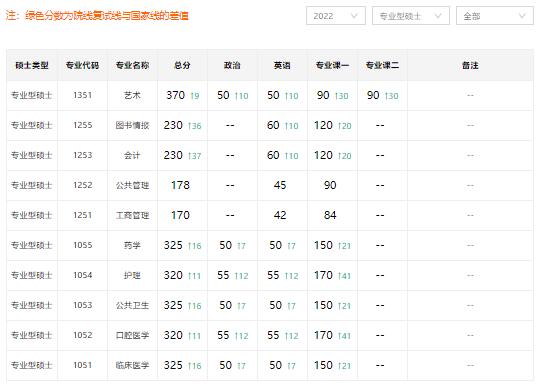
Task: Select the 工商管理 major name
Action: pyautogui.click(x=132, y=215)
